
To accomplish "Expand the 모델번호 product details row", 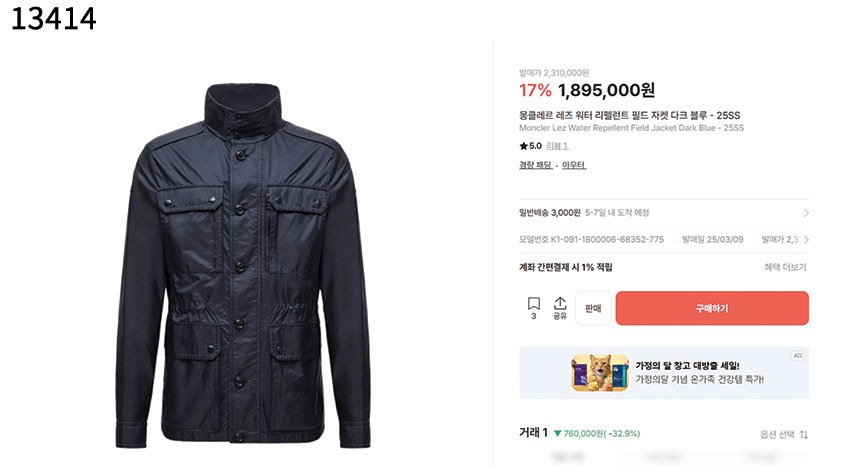I will [805, 240].
